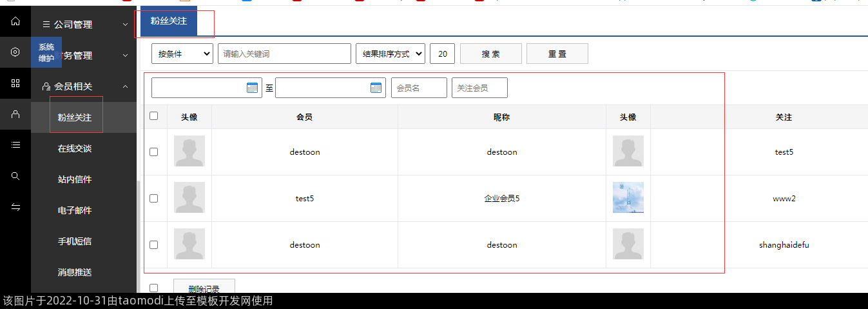
Task: Toggle the select-all checkbox in table header
Action: (153, 116)
